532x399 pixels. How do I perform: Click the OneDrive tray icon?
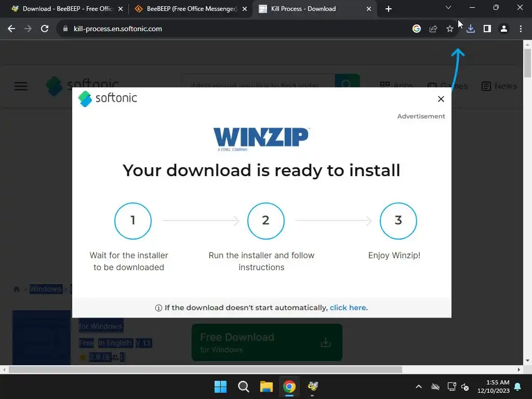435,387
